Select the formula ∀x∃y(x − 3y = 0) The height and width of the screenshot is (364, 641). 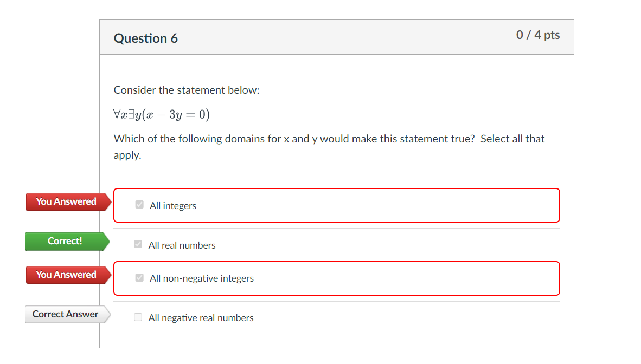pyautogui.click(x=161, y=114)
